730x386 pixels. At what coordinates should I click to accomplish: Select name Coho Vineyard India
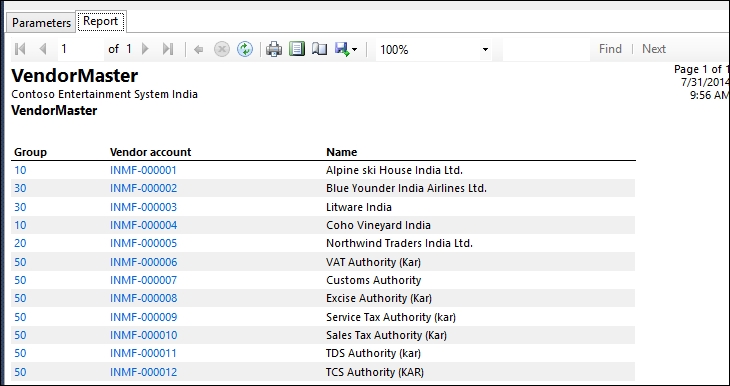tap(379, 225)
